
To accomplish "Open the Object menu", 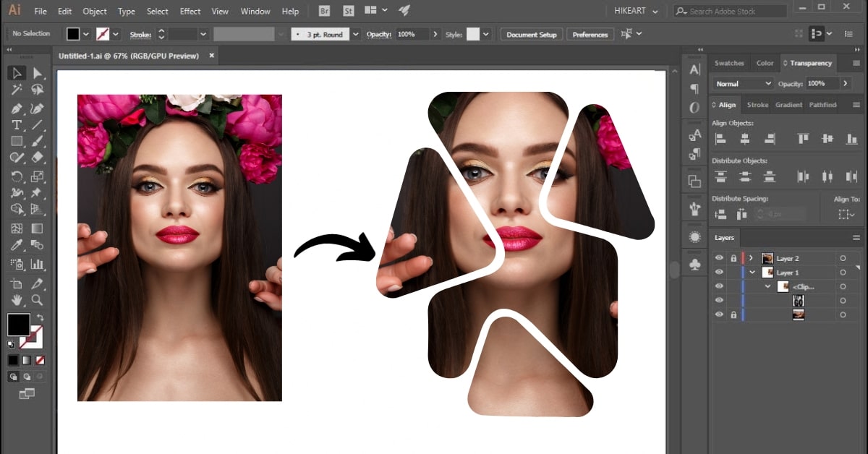I will pyautogui.click(x=95, y=12).
